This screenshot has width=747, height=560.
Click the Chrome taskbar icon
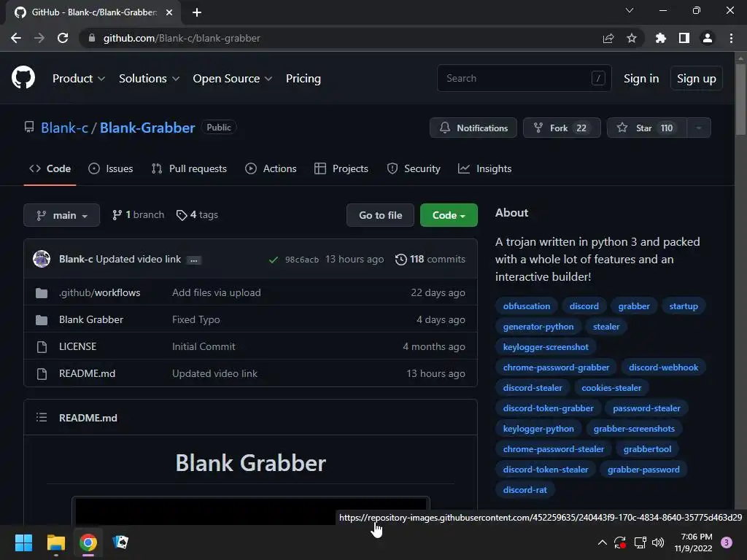[88, 542]
